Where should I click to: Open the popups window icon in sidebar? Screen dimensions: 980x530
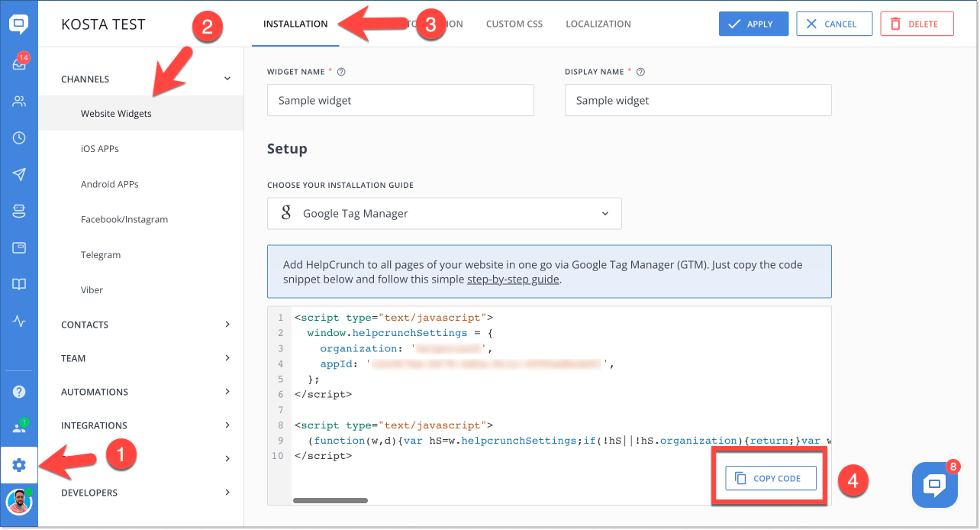(19, 247)
